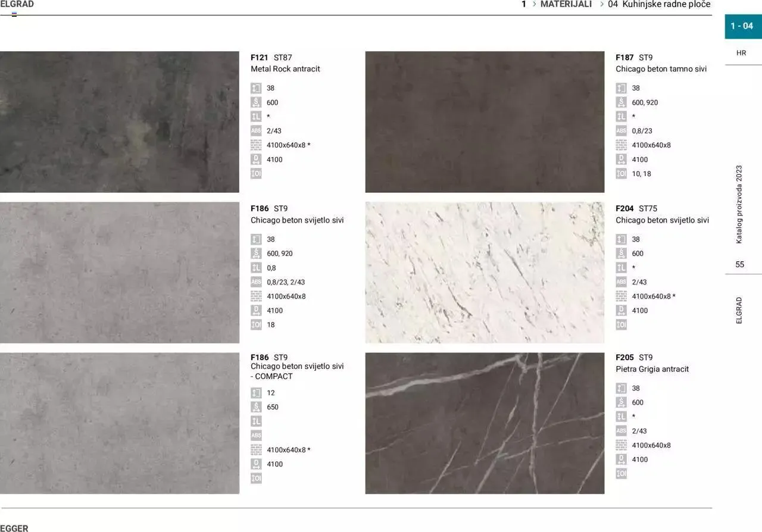Click the width icon beside 600, 920 under F186 ST9
The height and width of the screenshot is (532, 762).
click(x=256, y=254)
